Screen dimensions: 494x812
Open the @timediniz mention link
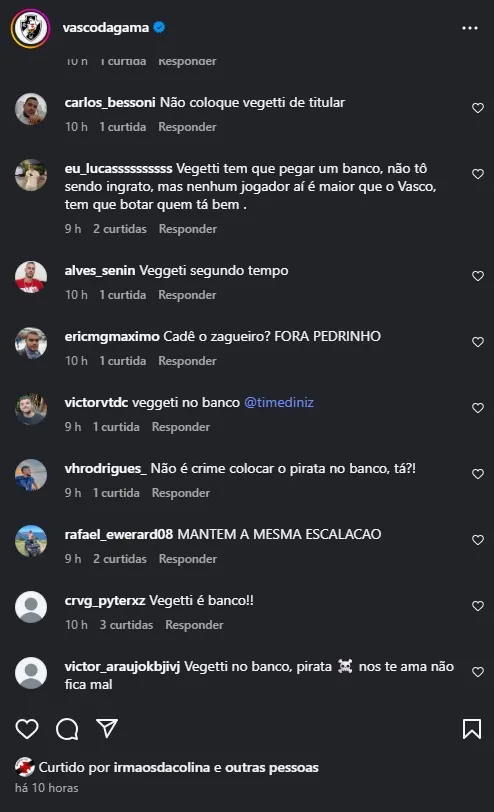279,402
